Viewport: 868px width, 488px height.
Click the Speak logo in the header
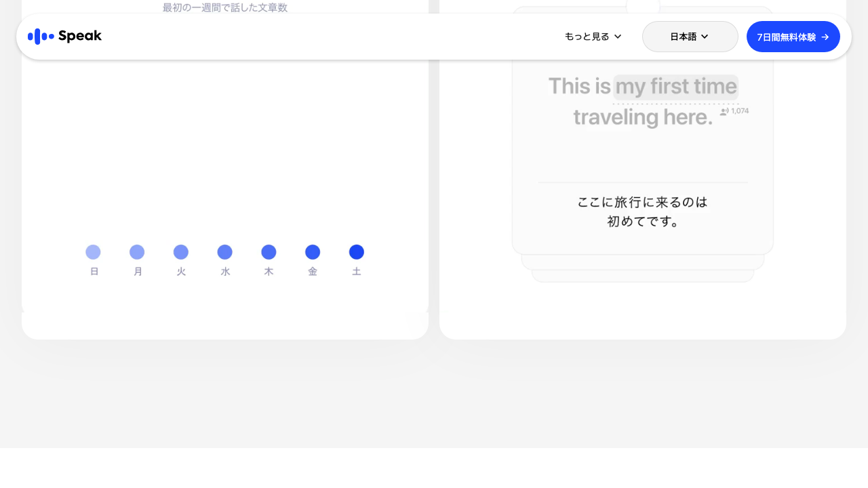point(64,37)
